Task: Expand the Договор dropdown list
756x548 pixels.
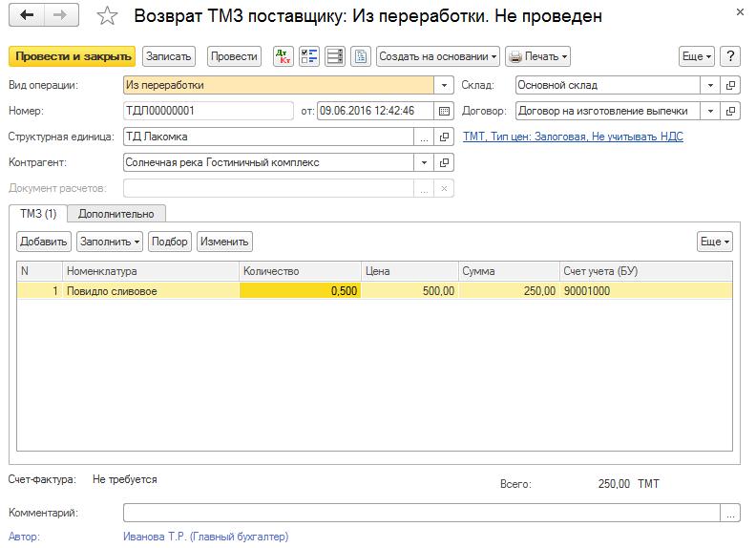Action: click(x=710, y=111)
